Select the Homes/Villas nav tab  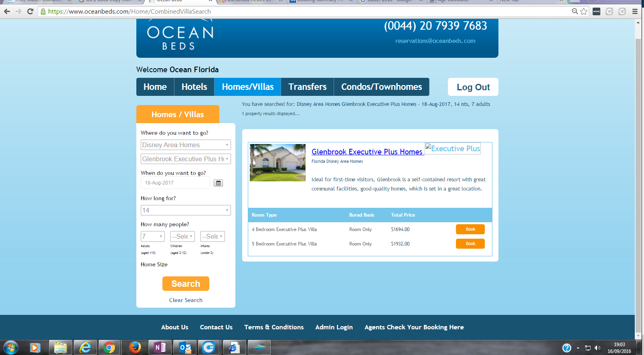[248, 87]
